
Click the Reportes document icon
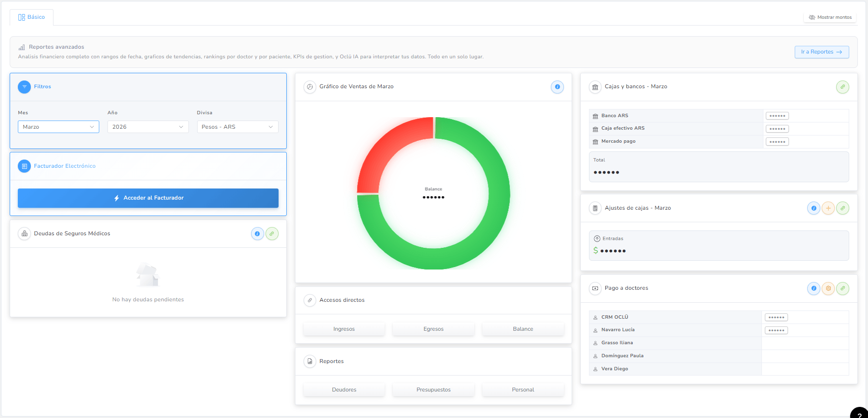pos(310,361)
